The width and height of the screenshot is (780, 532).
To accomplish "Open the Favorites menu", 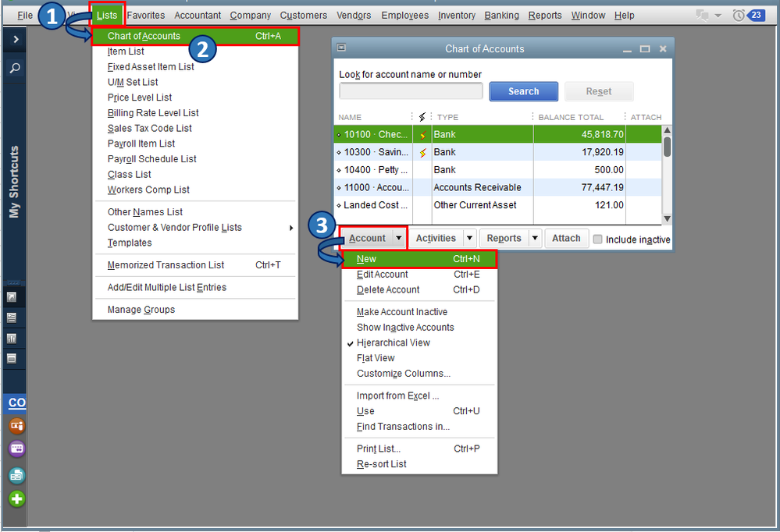I will point(146,16).
